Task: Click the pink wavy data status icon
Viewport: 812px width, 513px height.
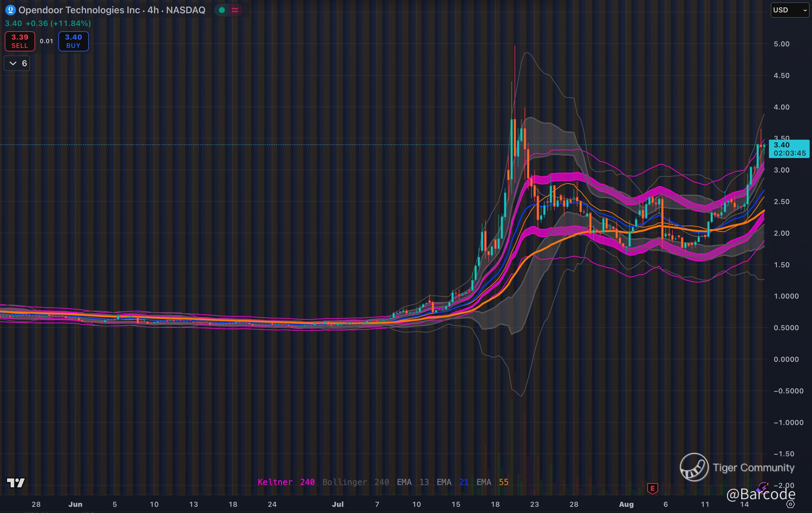Action: [x=235, y=10]
